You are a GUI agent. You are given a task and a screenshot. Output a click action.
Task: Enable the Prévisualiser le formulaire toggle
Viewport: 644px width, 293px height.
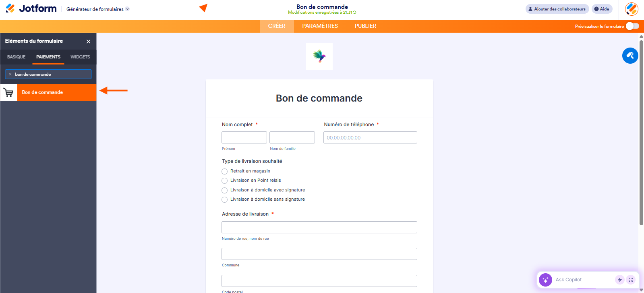pyautogui.click(x=632, y=26)
